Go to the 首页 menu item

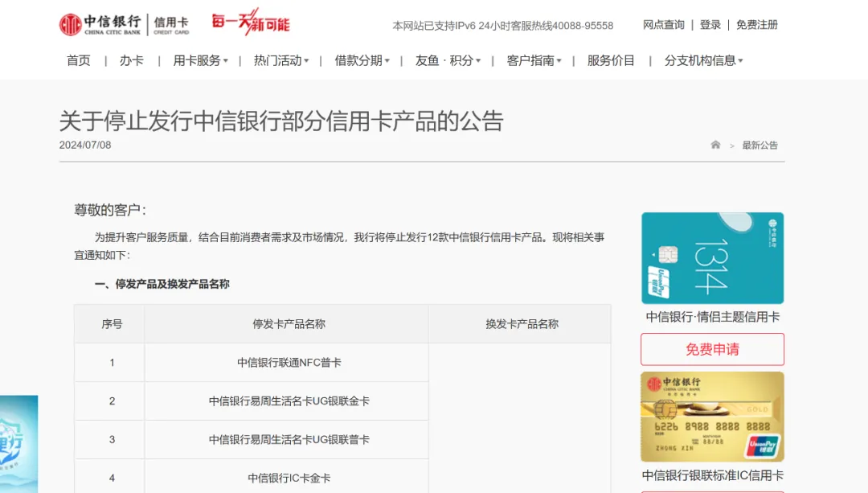click(79, 60)
